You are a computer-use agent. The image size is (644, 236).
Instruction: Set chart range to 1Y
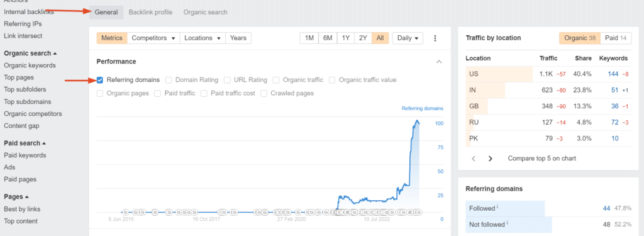(x=346, y=38)
